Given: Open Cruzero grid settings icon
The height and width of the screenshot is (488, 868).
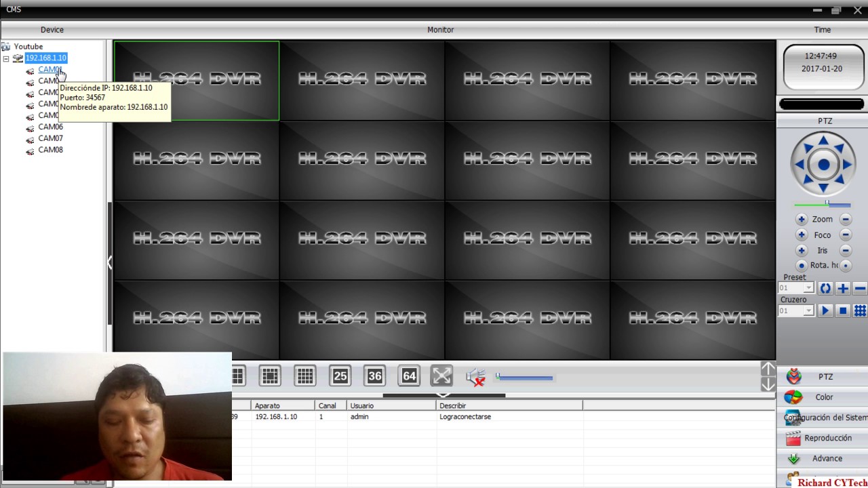Looking at the screenshot, I should [860, 310].
